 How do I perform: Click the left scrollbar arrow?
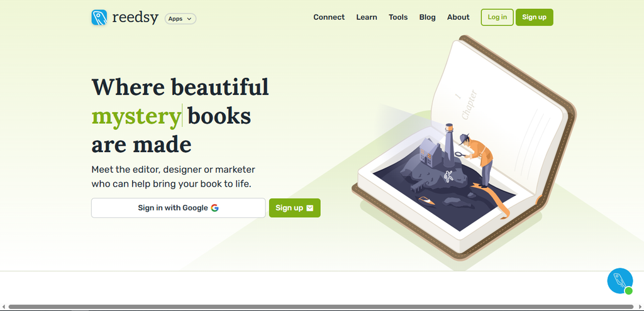pos(3,307)
